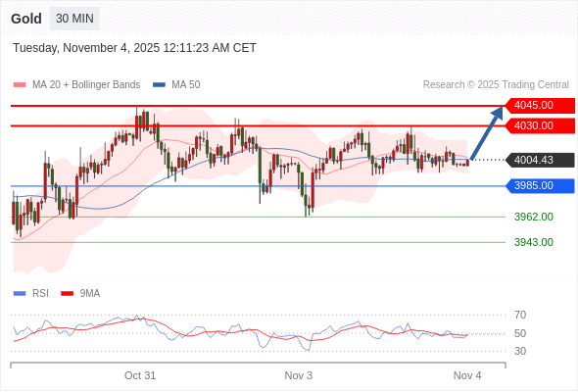Click the blue 3985.00 pivot price label
This screenshot has height=392, width=578.
click(x=539, y=185)
